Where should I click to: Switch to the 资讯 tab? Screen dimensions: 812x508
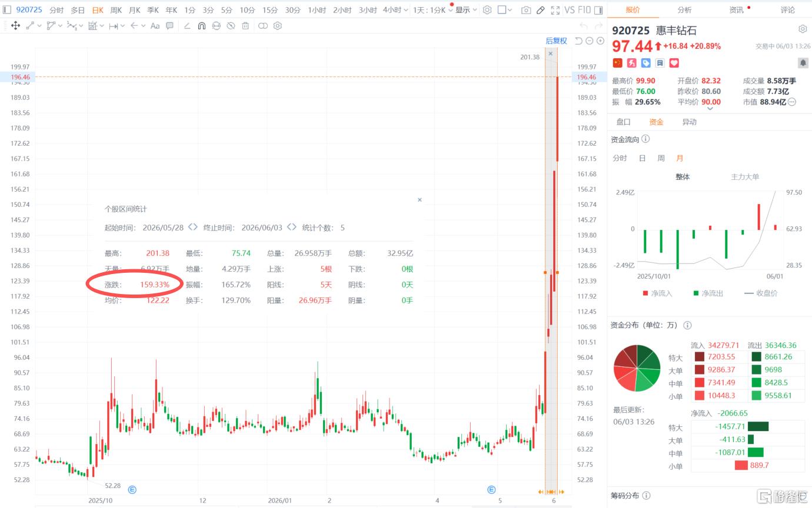click(736, 10)
